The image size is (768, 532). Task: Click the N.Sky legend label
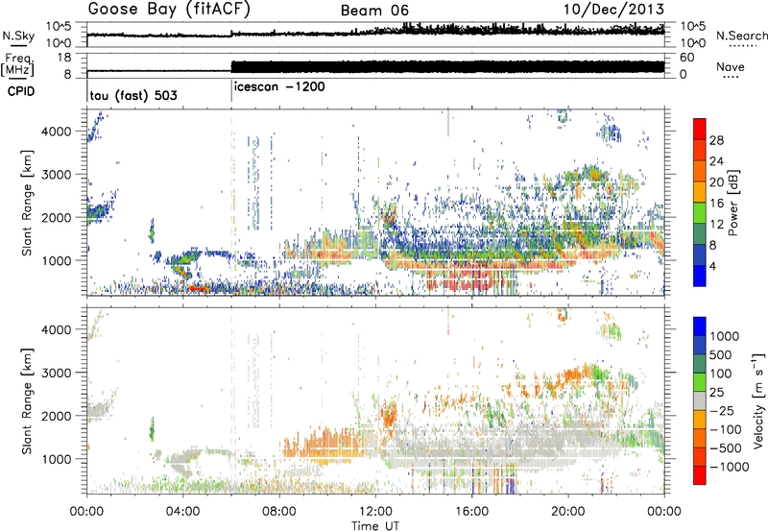18,36
